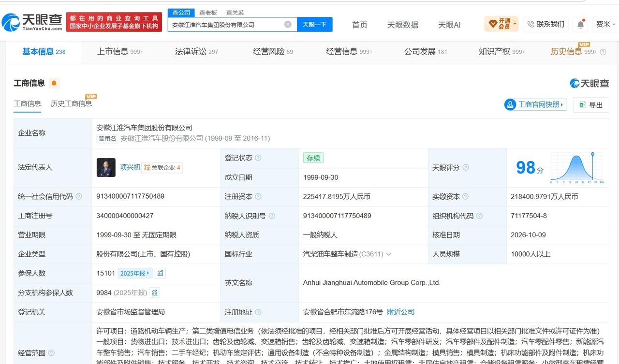Select the 查老板 search mode tab
Screen dimensions: 619x364
coord(208,13)
